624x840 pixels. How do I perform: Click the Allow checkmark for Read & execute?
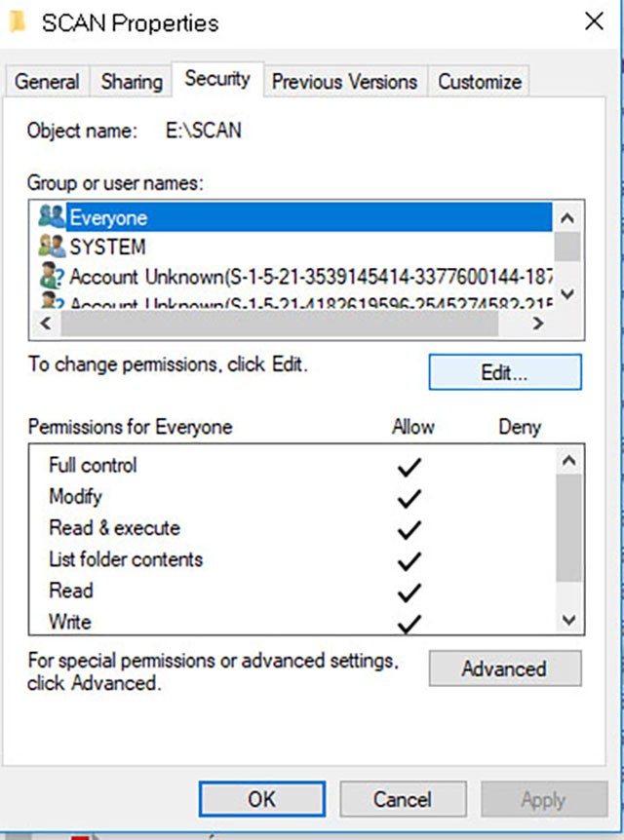(409, 530)
